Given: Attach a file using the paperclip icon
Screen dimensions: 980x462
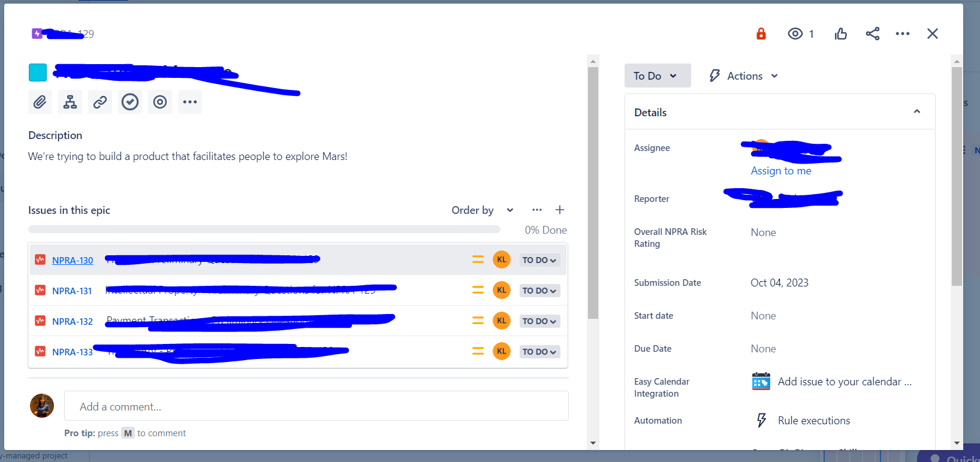Looking at the screenshot, I should point(40,102).
